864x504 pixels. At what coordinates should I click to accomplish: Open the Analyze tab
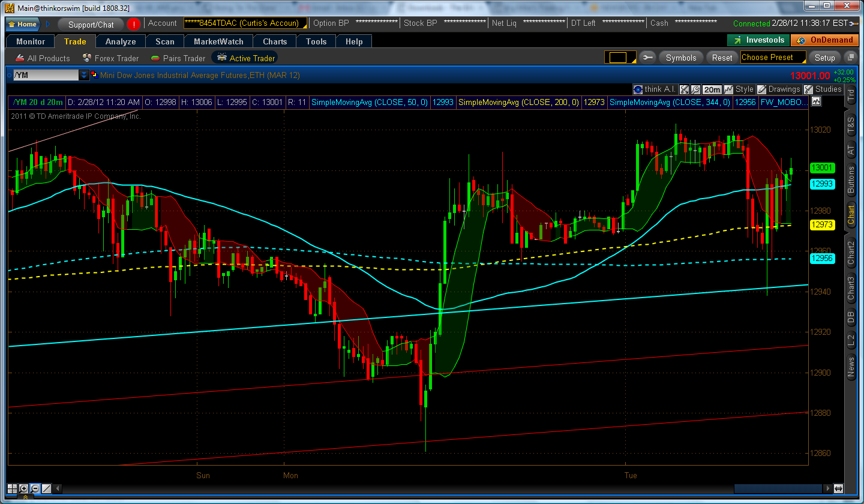pyautogui.click(x=121, y=41)
